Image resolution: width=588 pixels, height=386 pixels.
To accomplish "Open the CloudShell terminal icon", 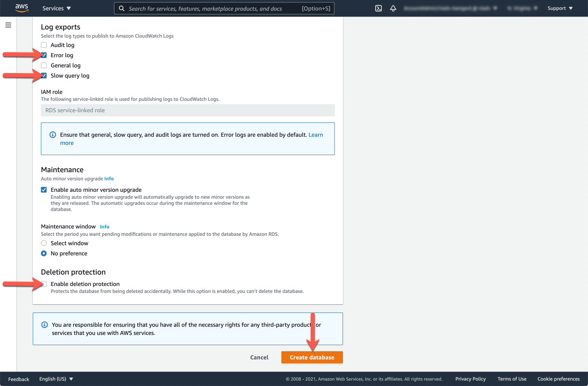I will click(x=379, y=8).
